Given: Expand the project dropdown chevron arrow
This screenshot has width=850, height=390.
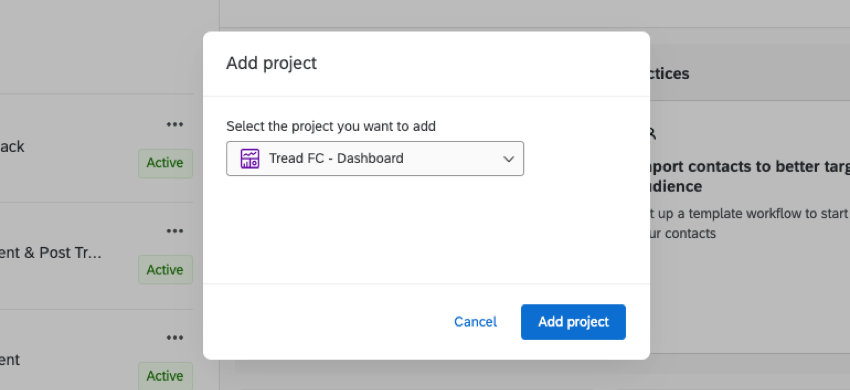Looking at the screenshot, I should (508, 159).
